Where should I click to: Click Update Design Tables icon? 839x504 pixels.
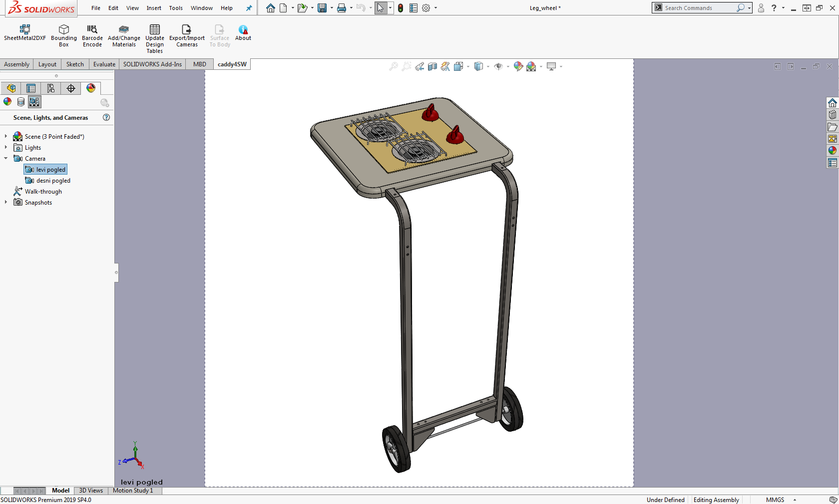pyautogui.click(x=155, y=29)
